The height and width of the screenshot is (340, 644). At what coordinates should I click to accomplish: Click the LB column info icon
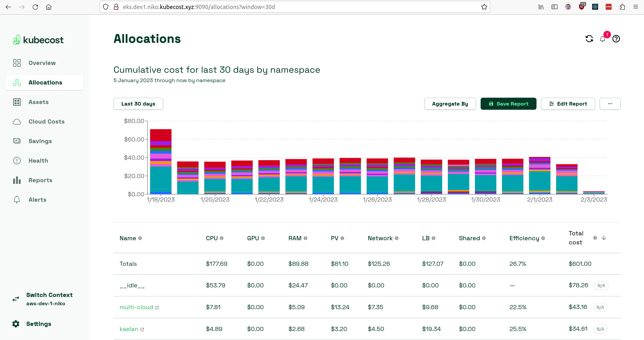coord(433,238)
